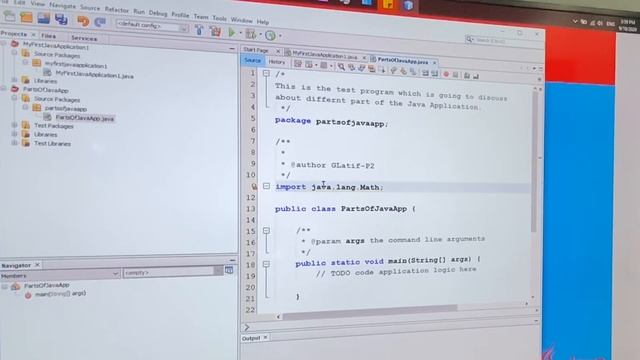The height and width of the screenshot is (360, 640).
Task: Click the editor horizontal scrollbar
Action: click(370, 311)
